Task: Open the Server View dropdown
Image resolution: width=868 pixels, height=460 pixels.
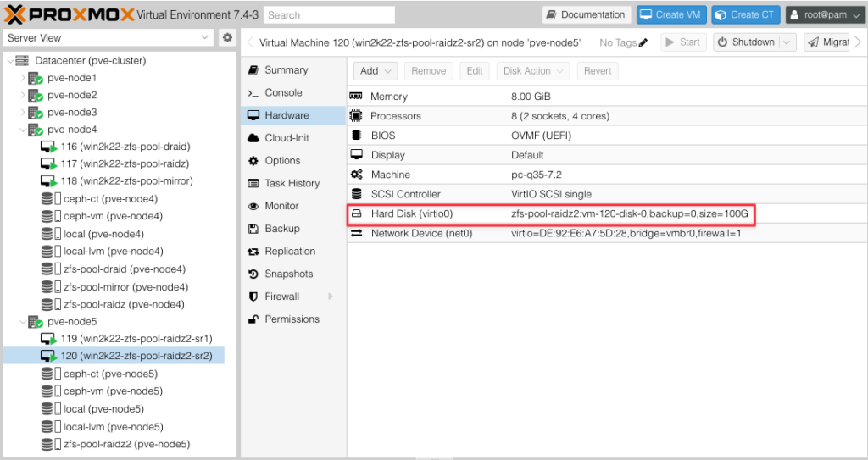Action: point(205,37)
